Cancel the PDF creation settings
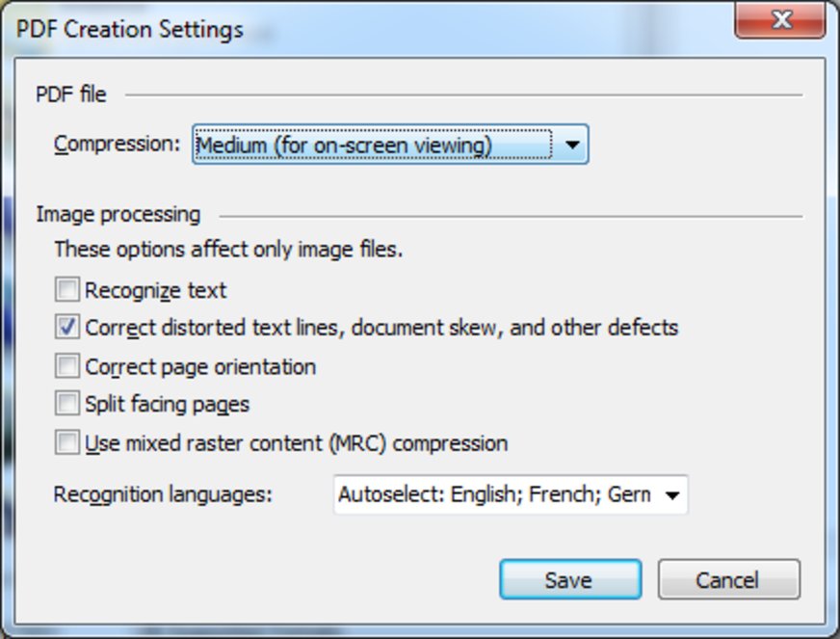 click(728, 580)
